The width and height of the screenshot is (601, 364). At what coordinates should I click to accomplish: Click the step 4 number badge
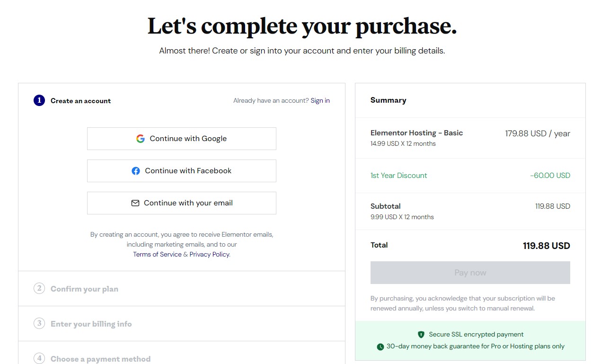(39, 358)
